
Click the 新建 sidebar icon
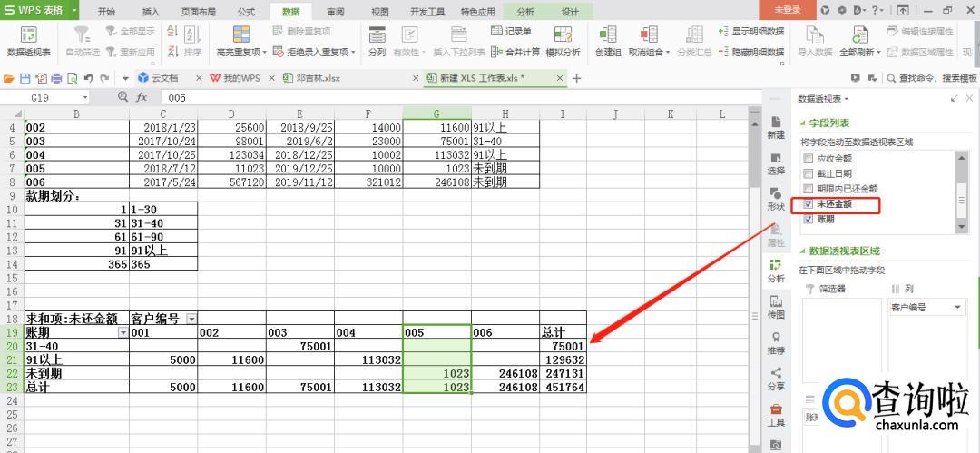click(776, 127)
